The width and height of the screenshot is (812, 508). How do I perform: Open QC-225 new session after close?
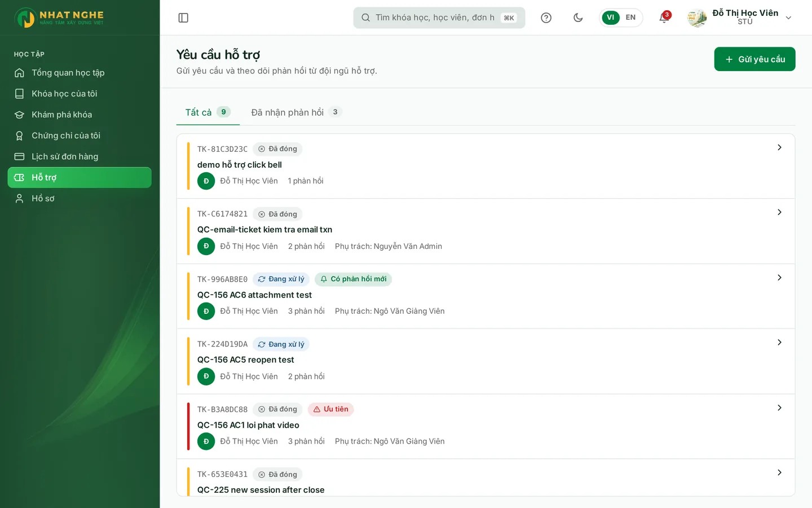pyautogui.click(x=261, y=490)
